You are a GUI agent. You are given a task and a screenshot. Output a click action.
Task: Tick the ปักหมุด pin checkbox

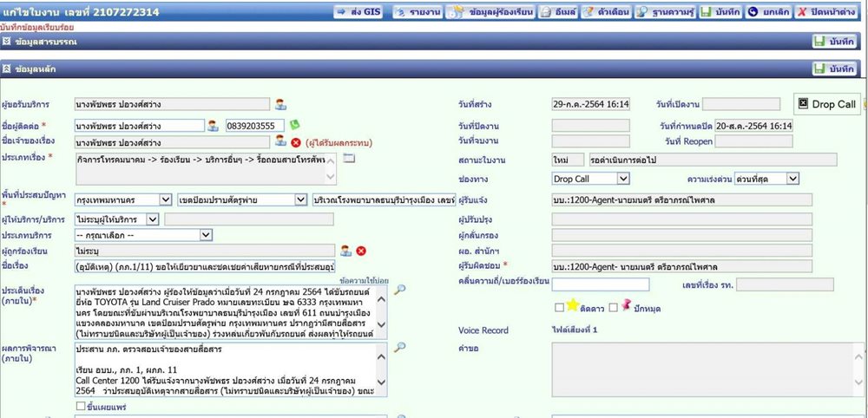613,307
